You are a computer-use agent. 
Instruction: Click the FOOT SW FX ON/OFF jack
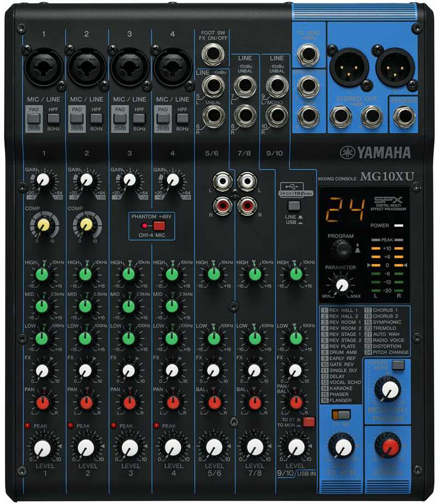[212, 54]
